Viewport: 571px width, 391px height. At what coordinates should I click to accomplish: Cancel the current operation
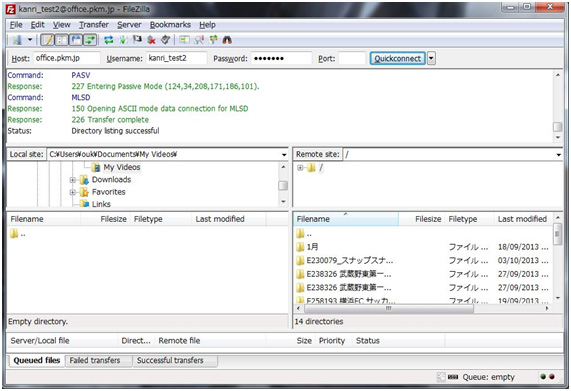(x=137, y=39)
